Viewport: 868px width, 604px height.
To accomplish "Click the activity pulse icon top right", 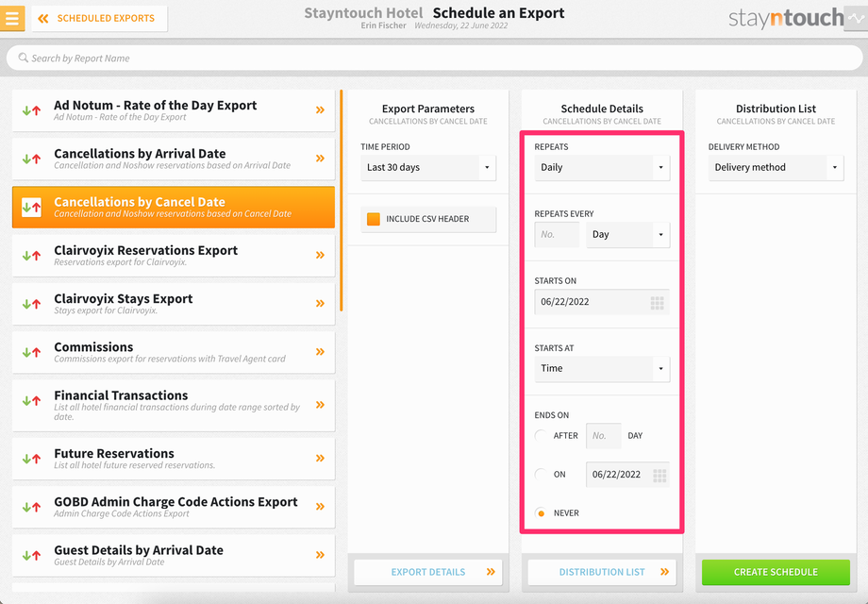I will tap(857, 18).
